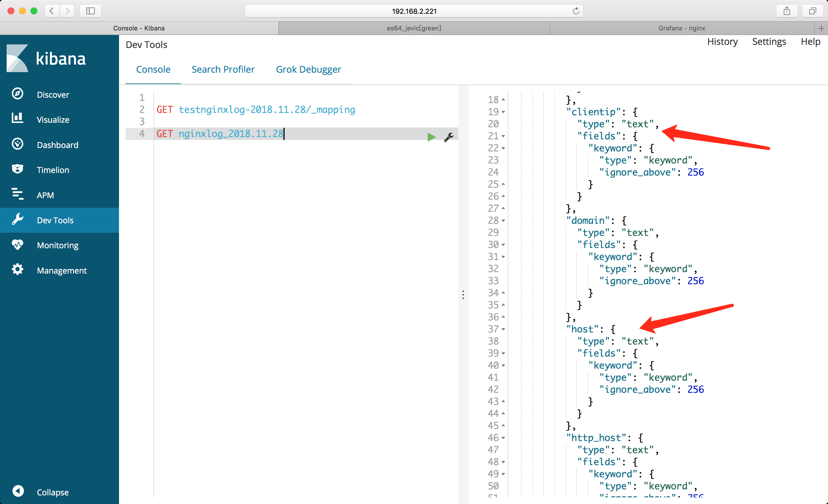828x504 pixels.
Task: Click the divider handle between console panes
Action: [463, 295]
